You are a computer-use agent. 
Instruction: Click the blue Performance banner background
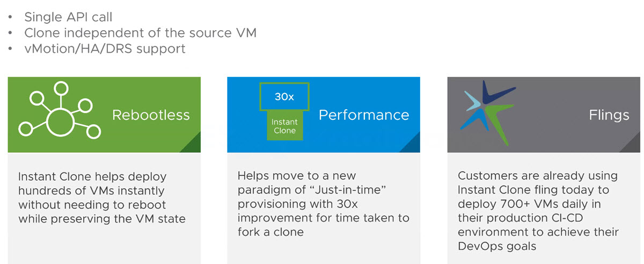[x=324, y=115]
